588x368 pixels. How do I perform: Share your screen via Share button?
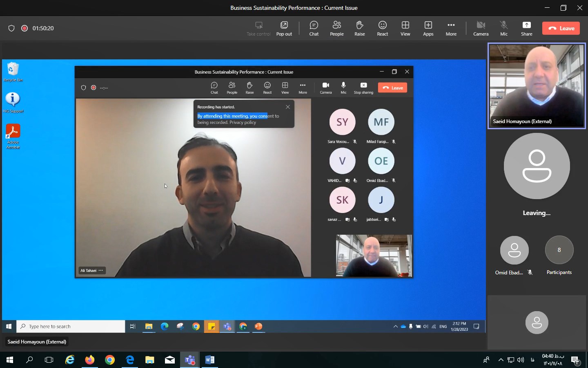[526, 28]
